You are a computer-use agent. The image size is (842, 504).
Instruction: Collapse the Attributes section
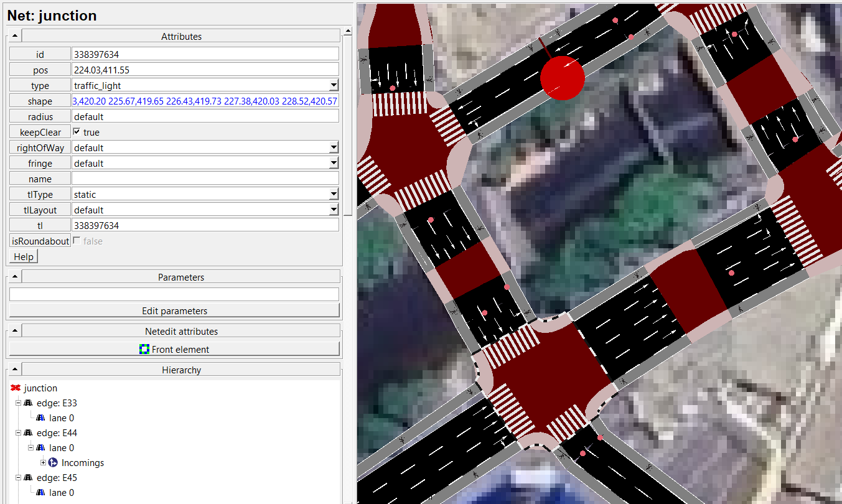click(15, 36)
